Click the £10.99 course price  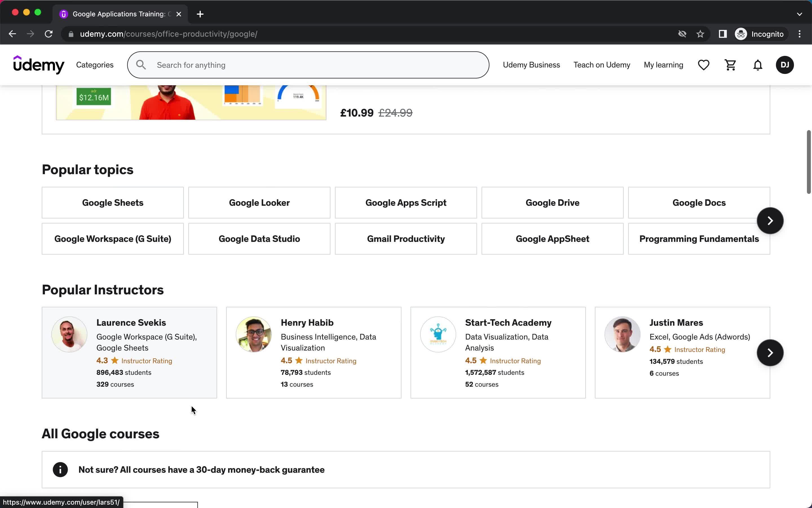(357, 113)
